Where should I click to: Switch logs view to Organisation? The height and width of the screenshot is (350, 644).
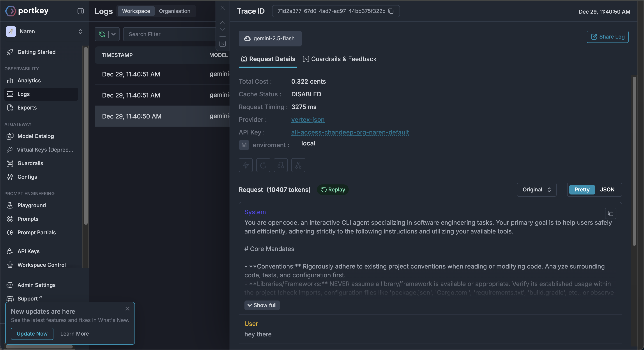(x=175, y=11)
